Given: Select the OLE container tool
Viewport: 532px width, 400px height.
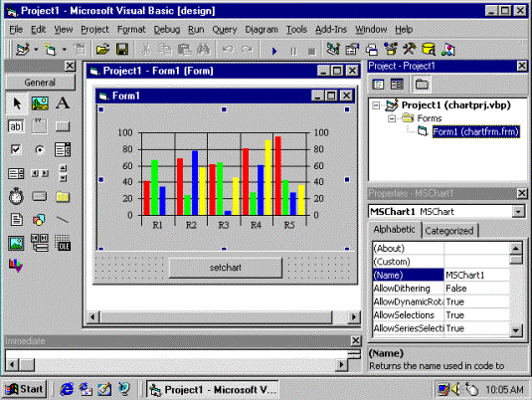Looking at the screenshot, I should (63, 243).
